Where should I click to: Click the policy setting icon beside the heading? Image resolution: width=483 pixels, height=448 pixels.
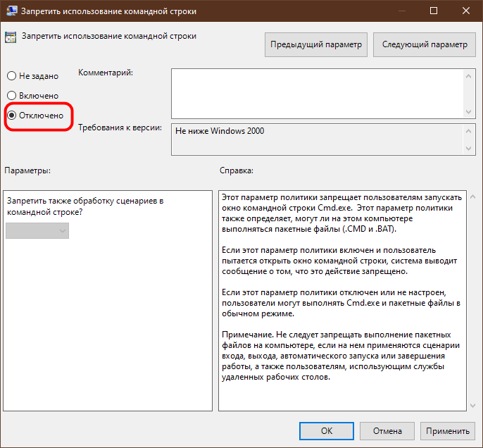(x=10, y=37)
